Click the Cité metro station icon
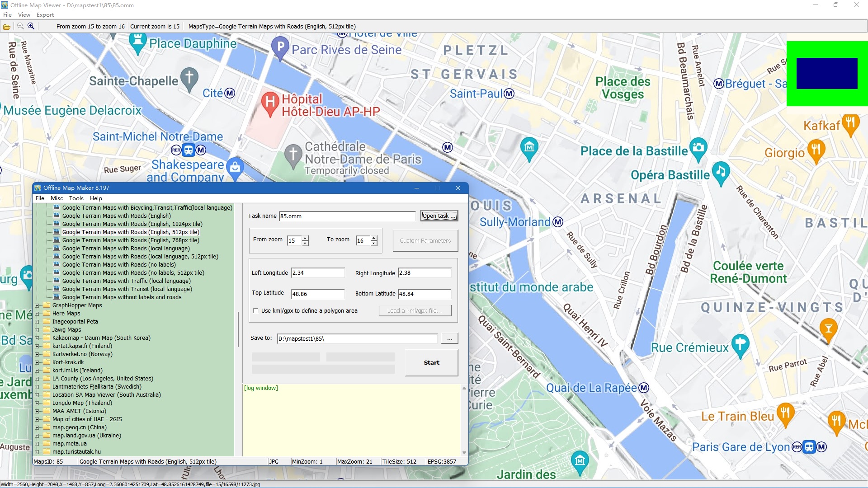The image size is (868, 488). coord(230,93)
